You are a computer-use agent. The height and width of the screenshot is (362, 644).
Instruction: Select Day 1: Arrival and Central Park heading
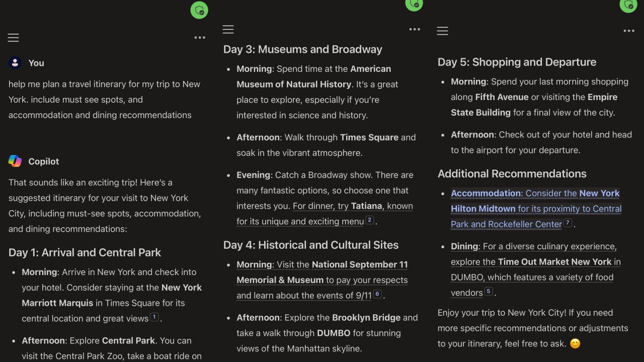point(85,252)
